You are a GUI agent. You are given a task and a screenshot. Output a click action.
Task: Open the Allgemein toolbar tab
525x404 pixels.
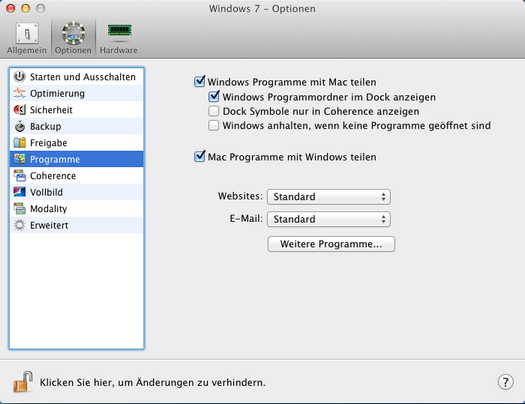pyautogui.click(x=27, y=38)
